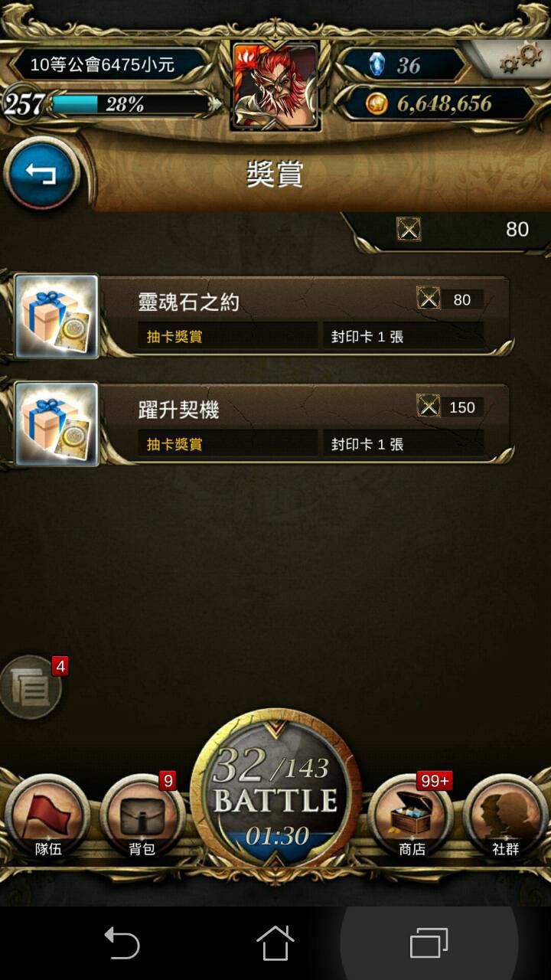This screenshot has width=551, height=980.
Task: Open Android recent apps button
Action: (x=429, y=942)
